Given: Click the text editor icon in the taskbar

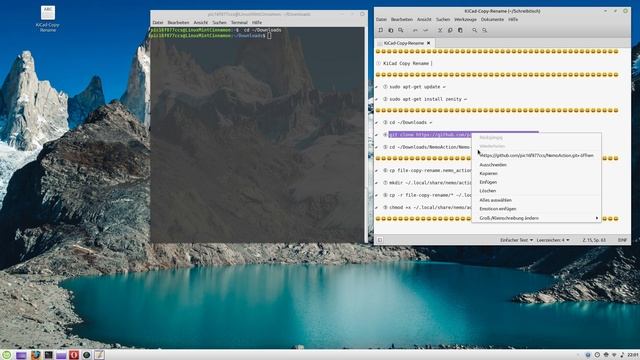Looking at the screenshot, I should coord(99,355).
